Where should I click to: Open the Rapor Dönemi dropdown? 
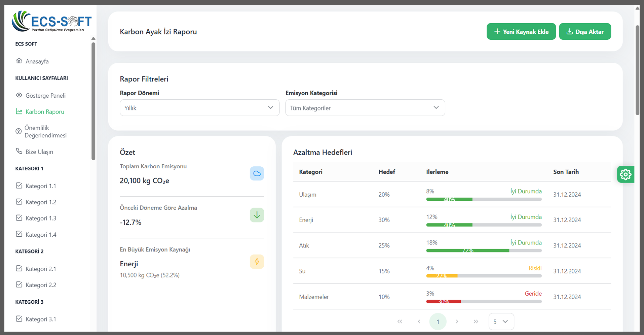point(199,108)
